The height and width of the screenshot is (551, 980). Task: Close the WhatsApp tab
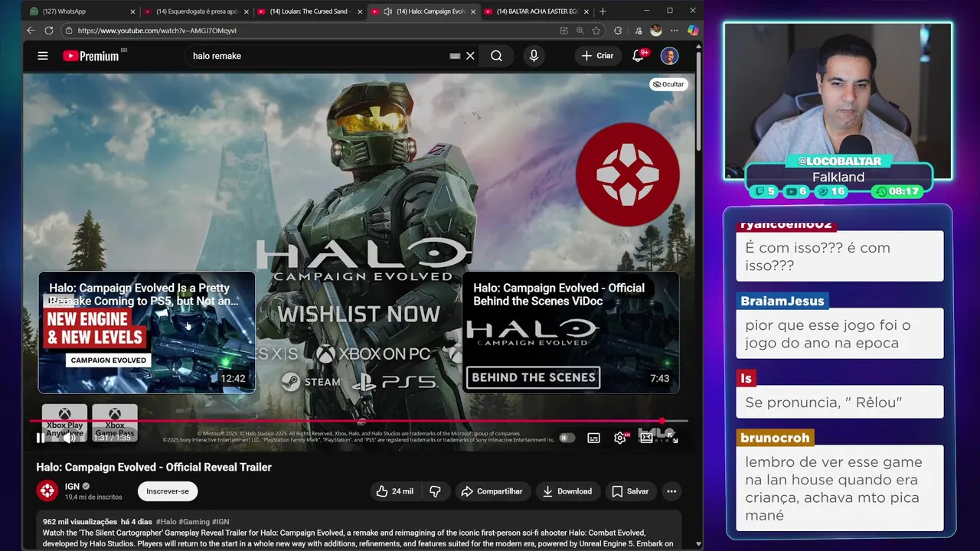point(132,11)
